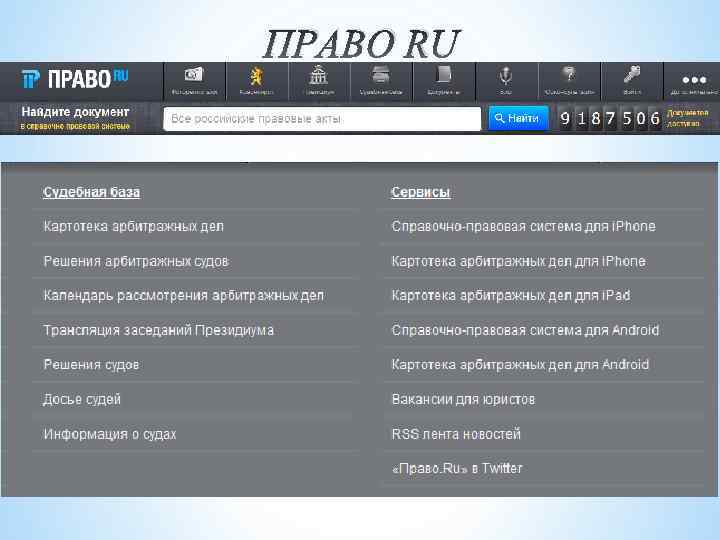Open Справочно-правовая система для Android

525,330
